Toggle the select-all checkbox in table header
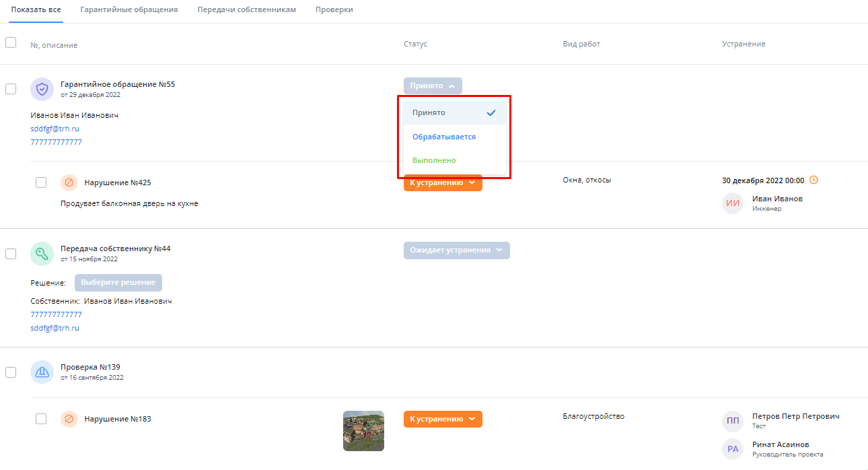868x470 pixels. pos(11,42)
